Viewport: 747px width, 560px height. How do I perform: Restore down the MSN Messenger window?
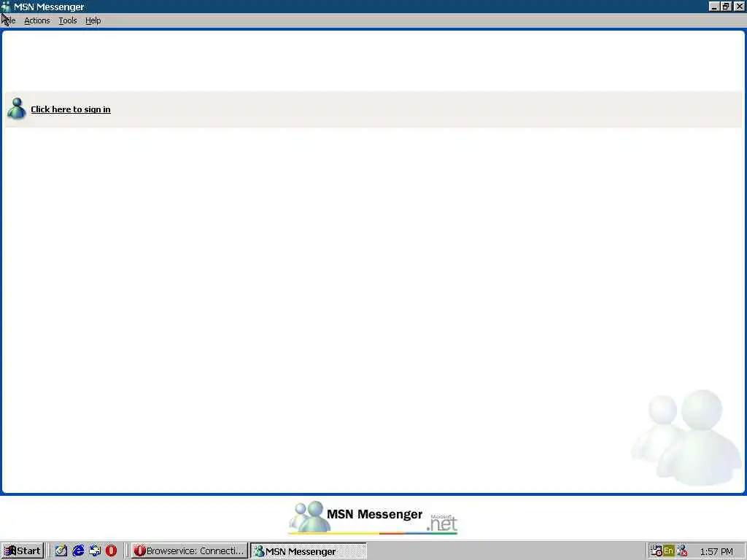point(726,6)
